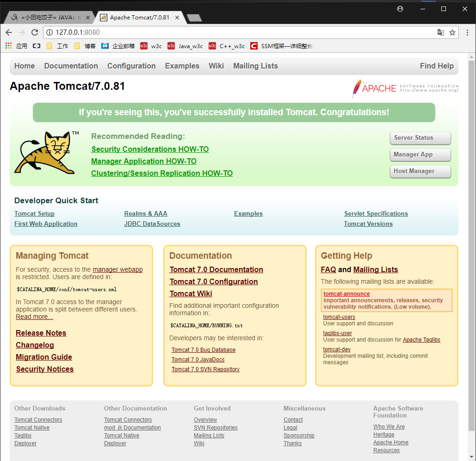Open the Tomcat Wiki link

point(191,293)
